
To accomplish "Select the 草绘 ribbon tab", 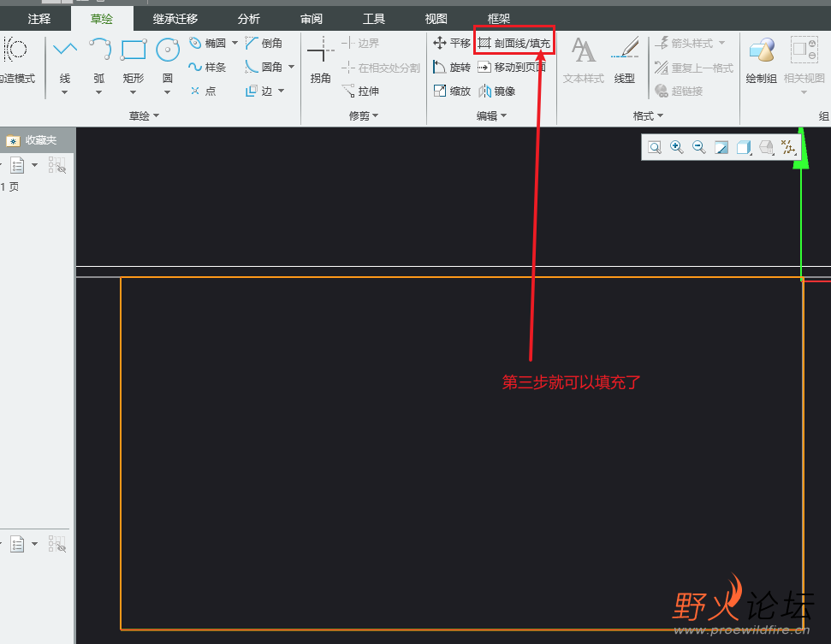I will pyautogui.click(x=101, y=19).
